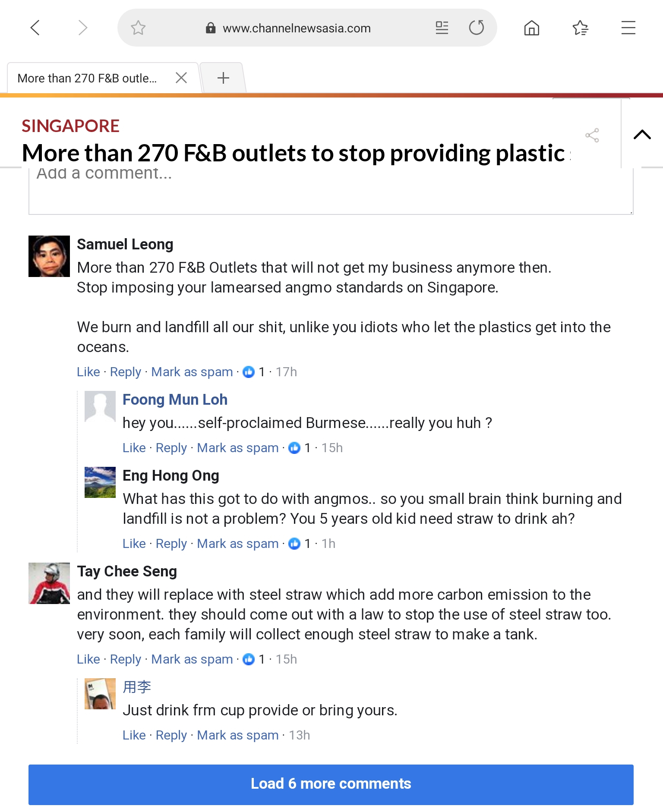Like Samuel Leong's comment
Viewport: 663px width, 812px height.
click(88, 372)
